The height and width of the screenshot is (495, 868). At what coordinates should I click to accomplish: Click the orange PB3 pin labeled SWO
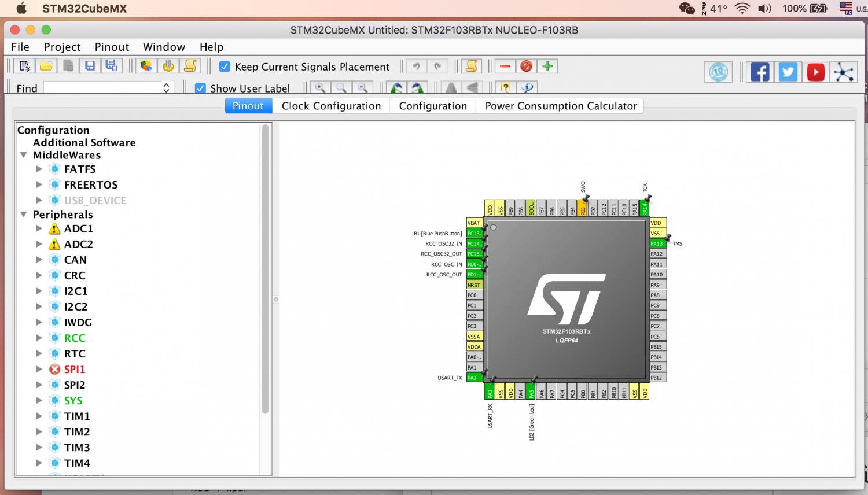point(583,208)
